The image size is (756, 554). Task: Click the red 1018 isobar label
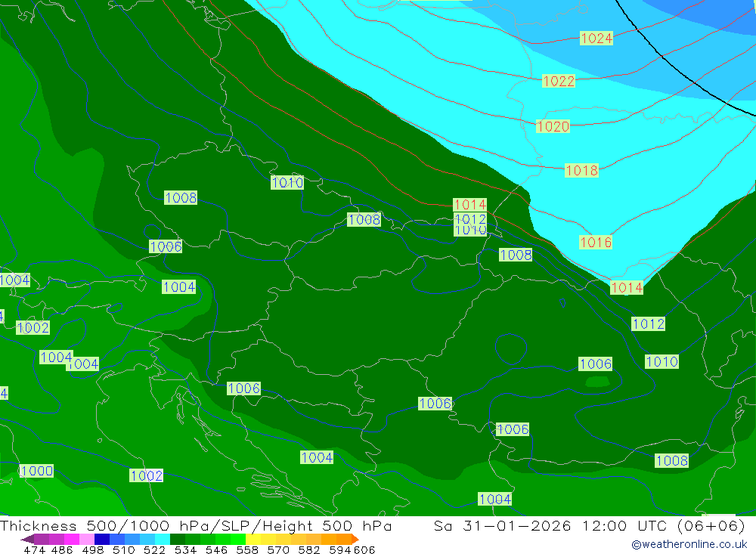(x=582, y=170)
